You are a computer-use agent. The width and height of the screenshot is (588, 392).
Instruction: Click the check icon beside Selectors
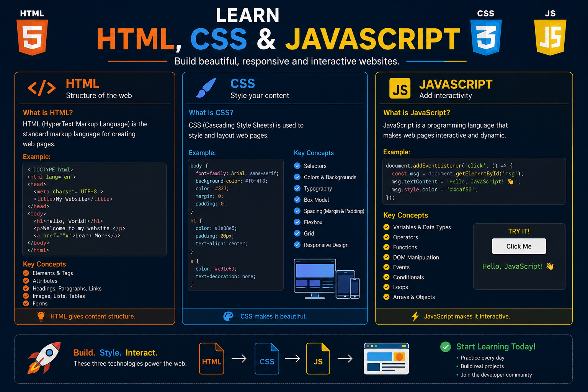point(297,166)
